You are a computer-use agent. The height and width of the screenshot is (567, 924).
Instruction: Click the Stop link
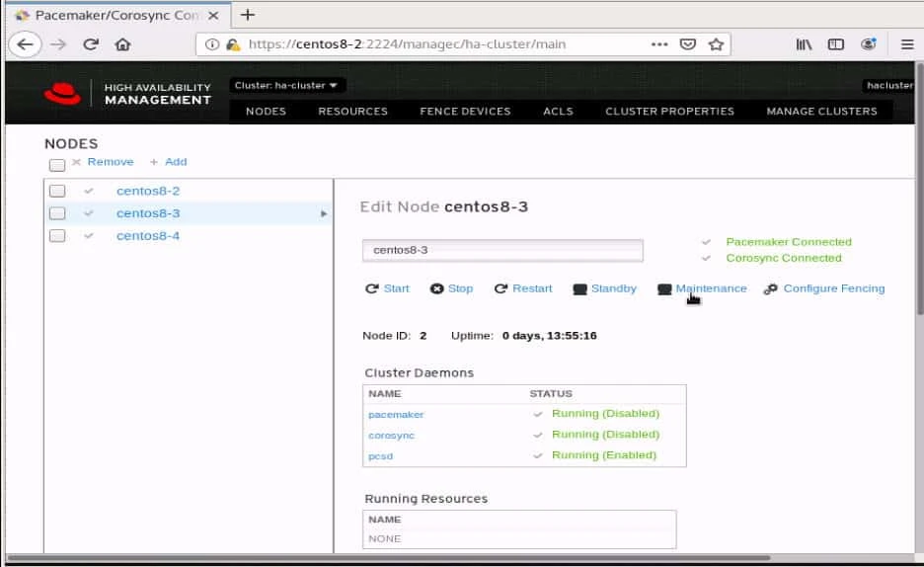[460, 288]
